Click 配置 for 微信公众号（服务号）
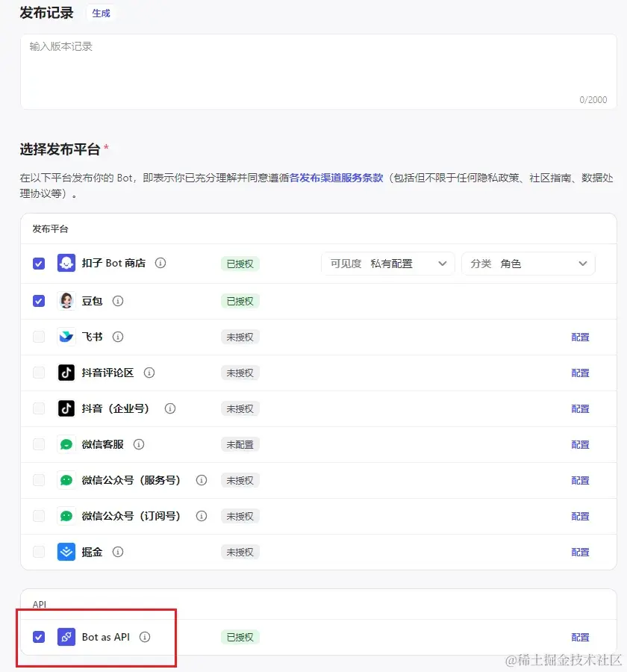The image size is (627, 672). (580, 480)
